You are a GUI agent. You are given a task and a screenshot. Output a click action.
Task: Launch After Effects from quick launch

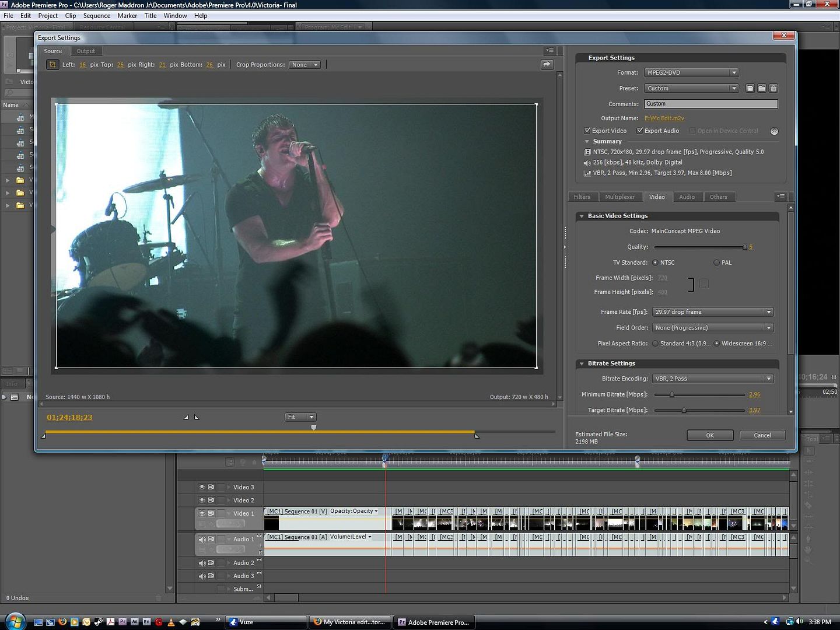135,622
